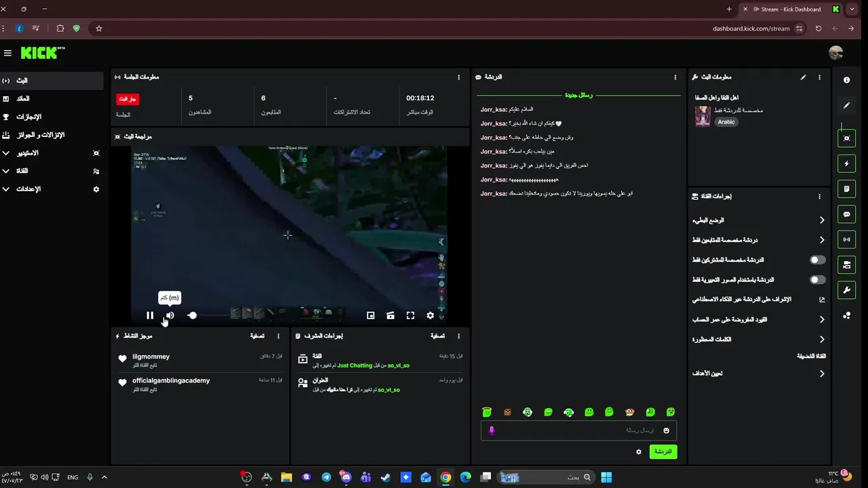Open AI chat moderation external link
This screenshot has width=868, height=488.
pyautogui.click(x=822, y=300)
